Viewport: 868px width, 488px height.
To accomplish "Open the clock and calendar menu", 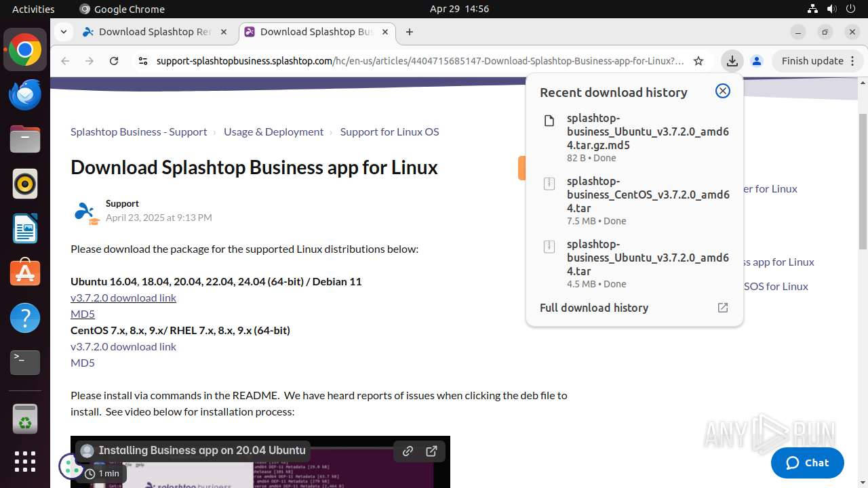I will pyautogui.click(x=459, y=9).
